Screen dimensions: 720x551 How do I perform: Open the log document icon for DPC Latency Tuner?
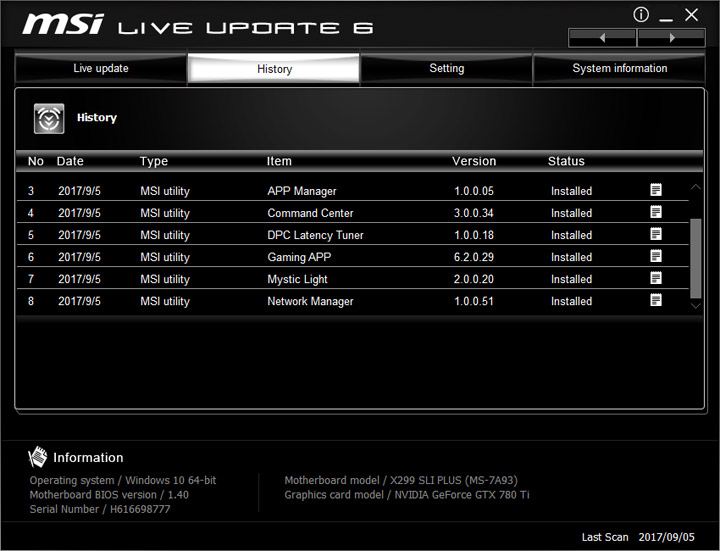[x=656, y=234]
